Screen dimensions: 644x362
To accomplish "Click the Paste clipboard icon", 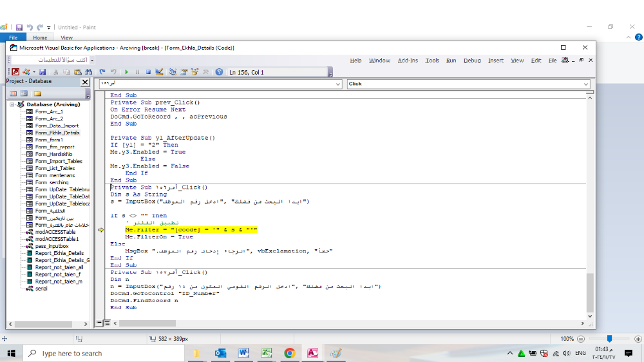I will 78,72.
